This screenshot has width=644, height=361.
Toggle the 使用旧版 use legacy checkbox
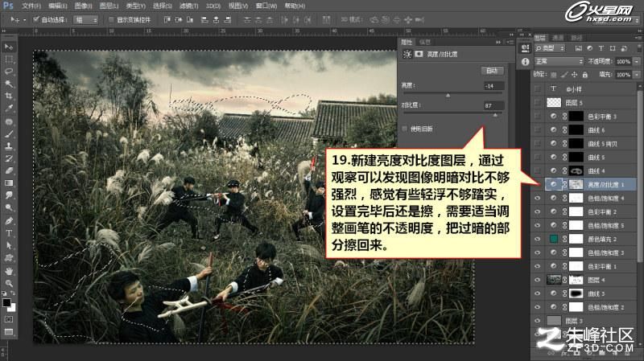click(x=405, y=129)
